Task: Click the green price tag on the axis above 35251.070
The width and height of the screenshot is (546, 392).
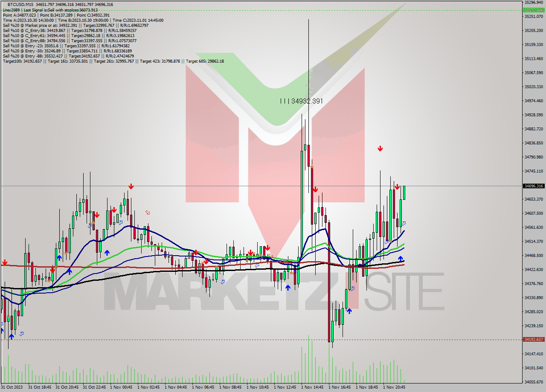Action: (534, 10)
